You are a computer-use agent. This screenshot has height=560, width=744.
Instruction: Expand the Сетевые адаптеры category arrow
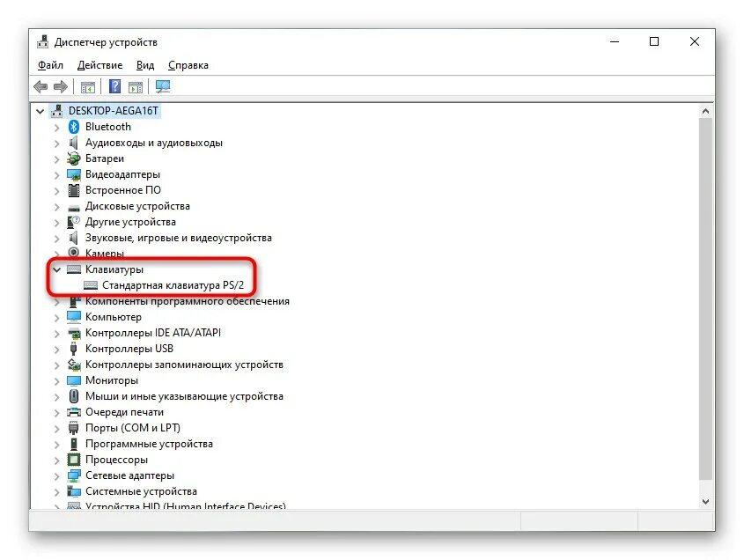(x=57, y=476)
